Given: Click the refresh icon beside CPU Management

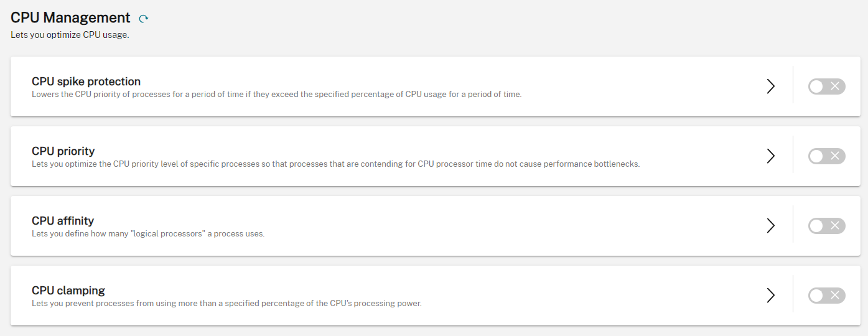Looking at the screenshot, I should pos(144,19).
